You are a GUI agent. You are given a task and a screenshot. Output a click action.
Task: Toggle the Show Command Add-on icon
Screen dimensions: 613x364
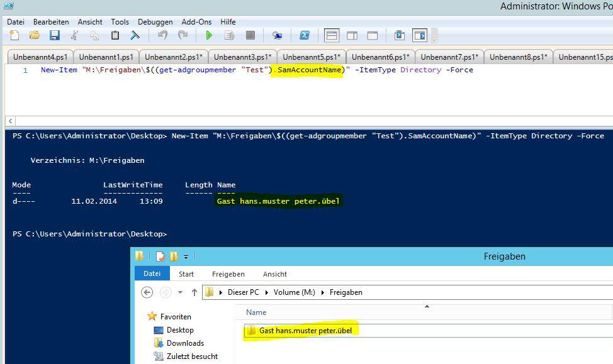pos(420,36)
